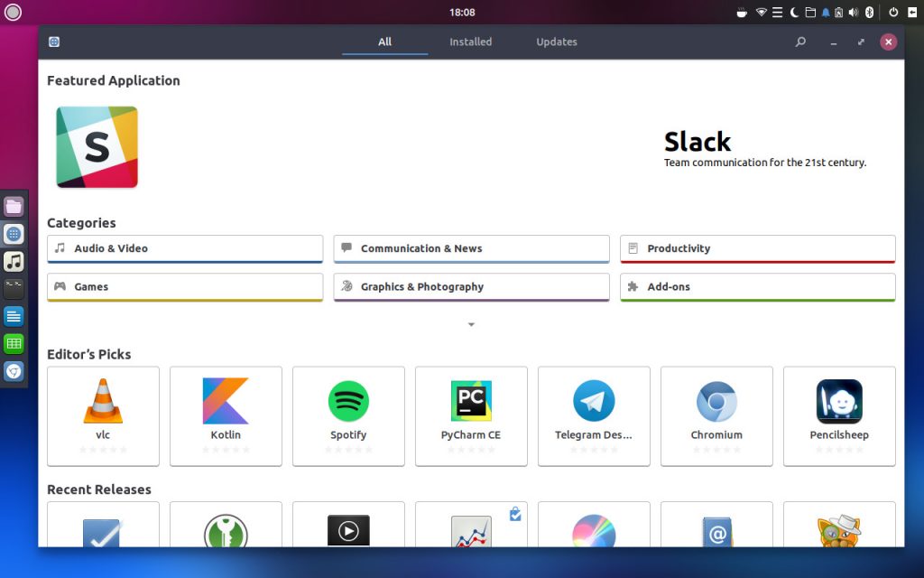Toggle the Raven sidebar arrow icon
Screen dimensions: 924x578
(914, 13)
